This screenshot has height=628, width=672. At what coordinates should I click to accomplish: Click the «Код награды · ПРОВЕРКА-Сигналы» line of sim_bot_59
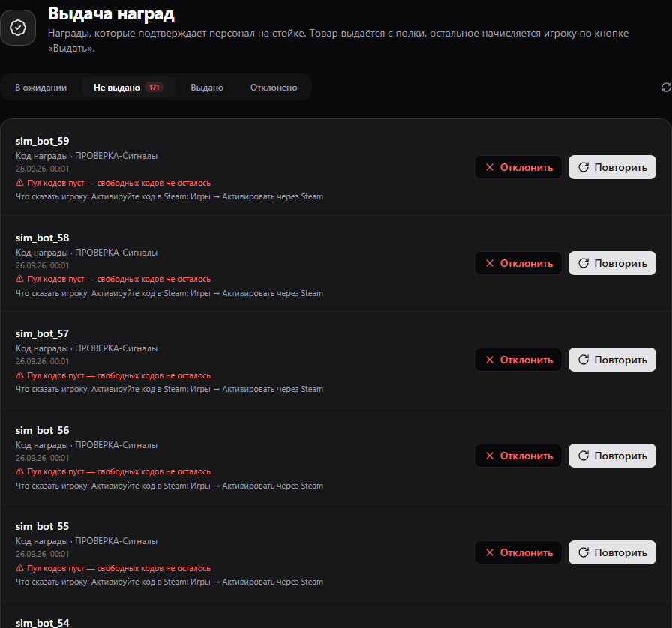[86, 156]
